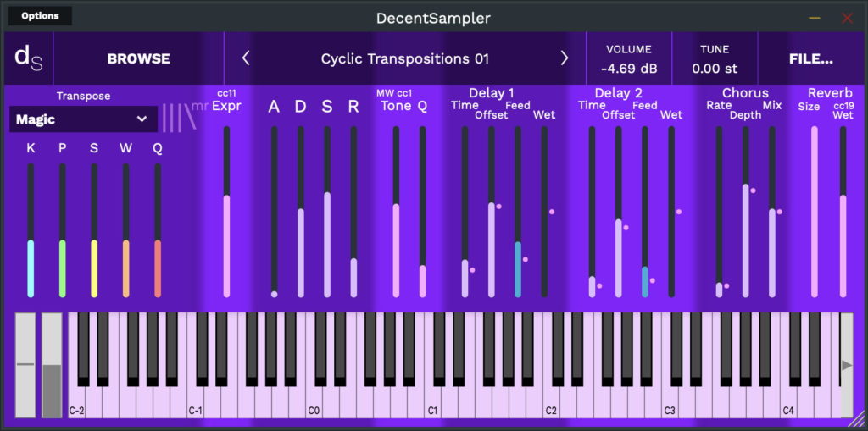
Task: Open the Options menu
Action: (40, 15)
